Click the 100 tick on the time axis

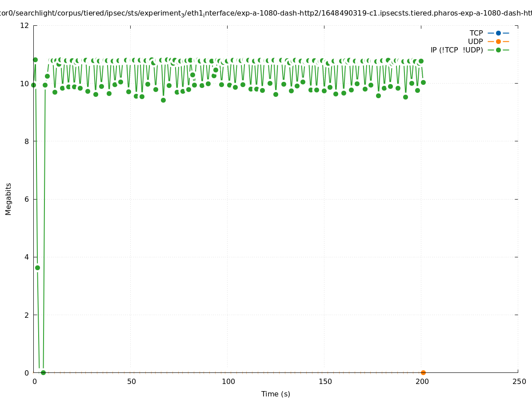click(x=228, y=382)
